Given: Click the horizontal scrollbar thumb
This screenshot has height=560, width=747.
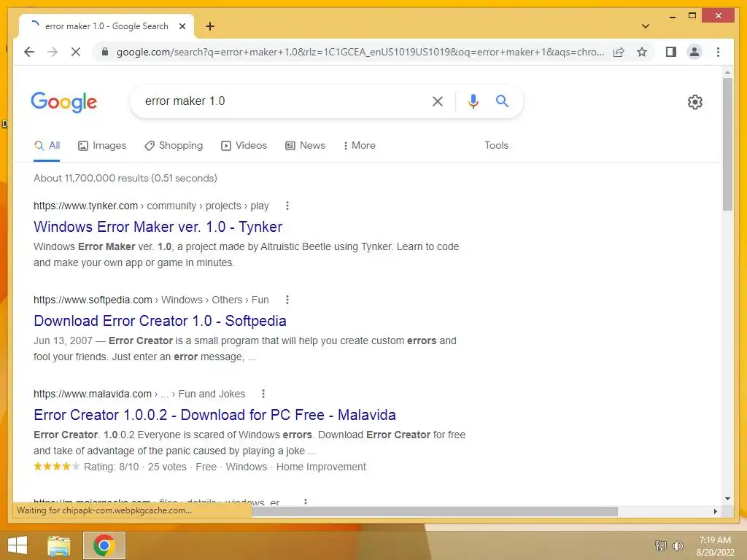Looking at the screenshot, I should click(x=435, y=511).
